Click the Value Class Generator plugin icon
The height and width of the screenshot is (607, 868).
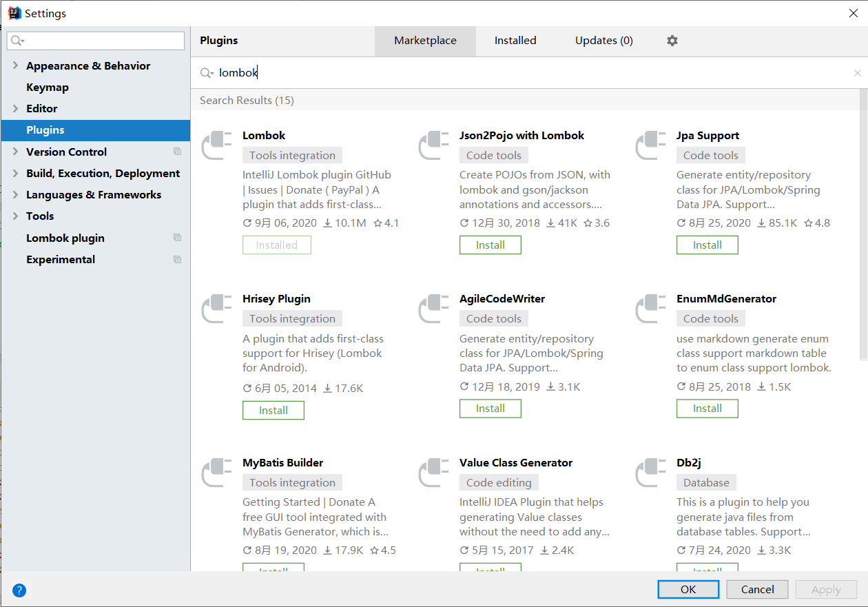pos(434,473)
